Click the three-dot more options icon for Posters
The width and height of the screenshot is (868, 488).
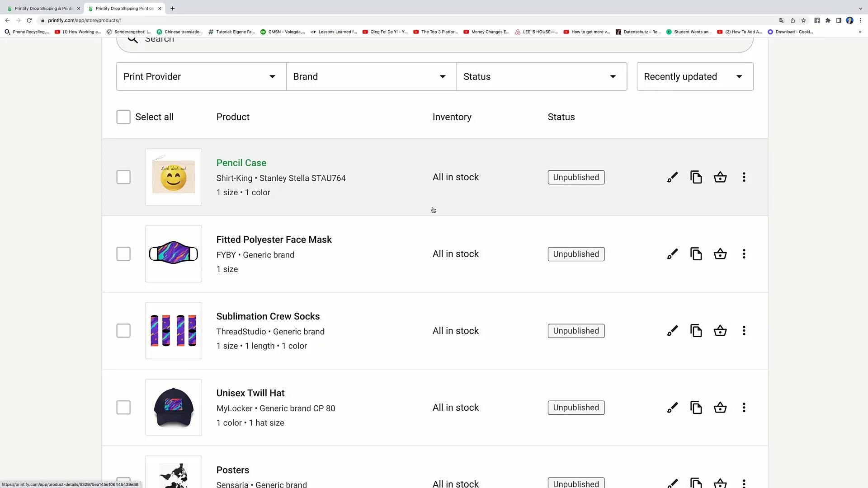744,483
